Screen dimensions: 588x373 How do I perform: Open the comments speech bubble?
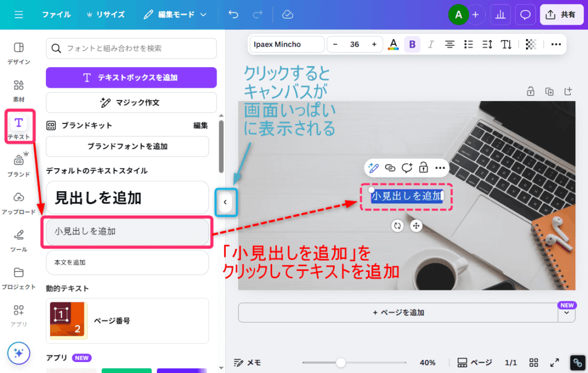click(525, 14)
